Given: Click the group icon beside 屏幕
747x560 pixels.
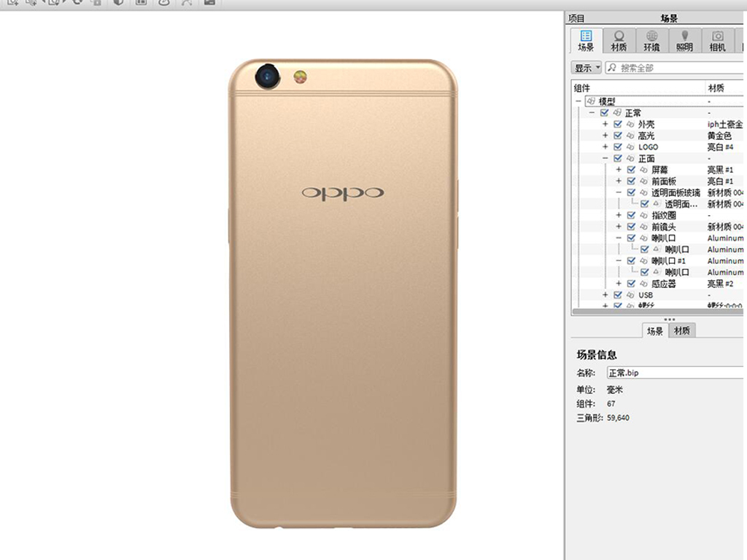Looking at the screenshot, I should 644,169.
